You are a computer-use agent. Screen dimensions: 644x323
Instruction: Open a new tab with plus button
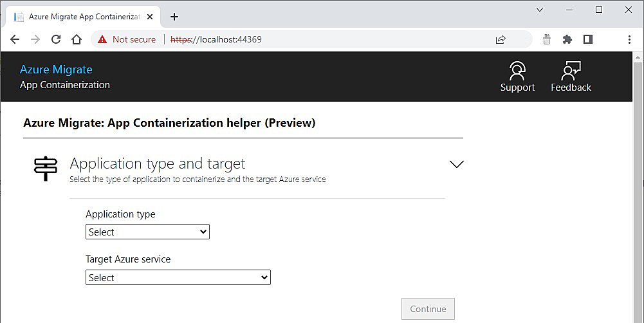pyautogui.click(x=174, y=17)
